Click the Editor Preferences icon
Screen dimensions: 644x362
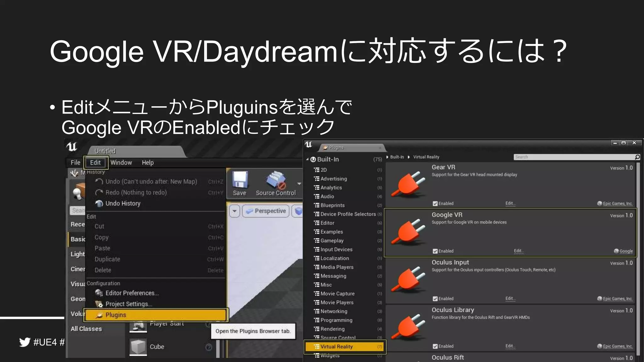point(99,293)
